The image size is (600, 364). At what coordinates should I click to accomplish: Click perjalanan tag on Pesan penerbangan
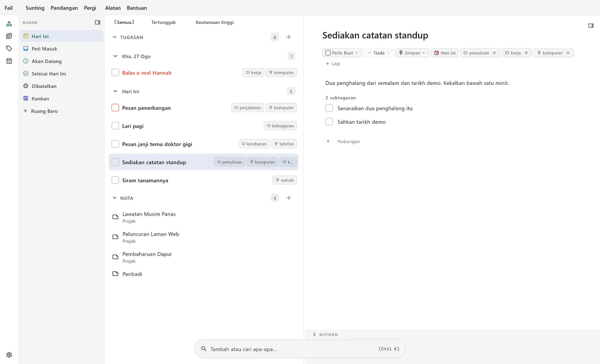247,108
